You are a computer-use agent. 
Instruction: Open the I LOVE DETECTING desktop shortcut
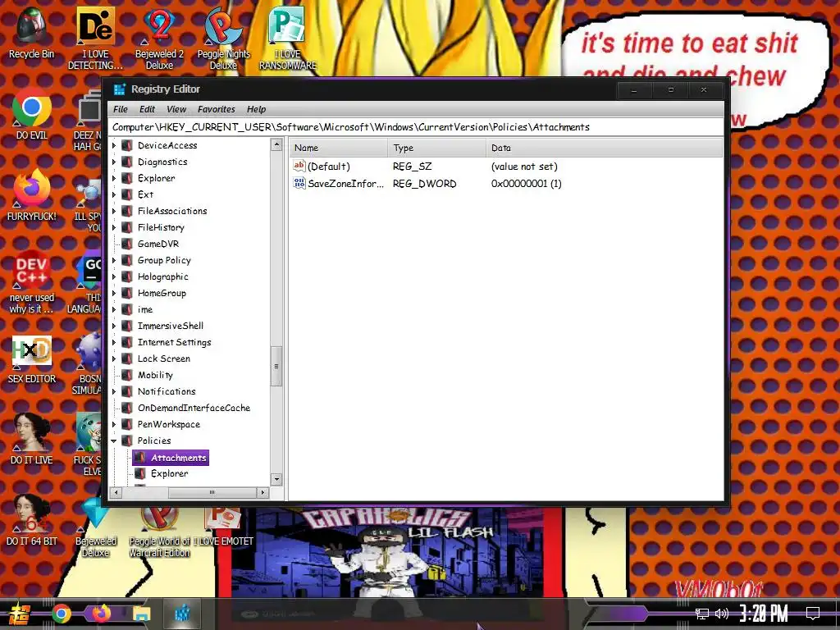[x=95, y=38]
